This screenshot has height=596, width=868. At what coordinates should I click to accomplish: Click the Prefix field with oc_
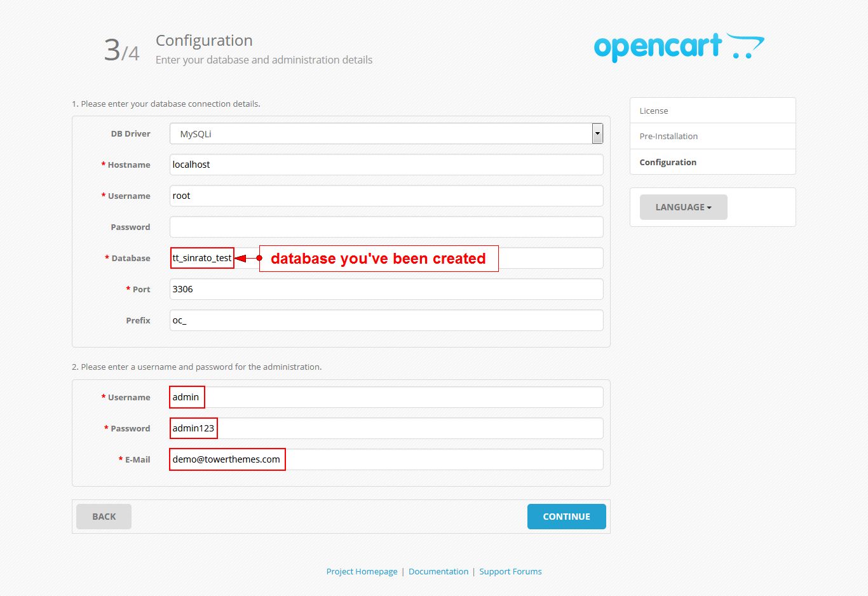(386, 320)
